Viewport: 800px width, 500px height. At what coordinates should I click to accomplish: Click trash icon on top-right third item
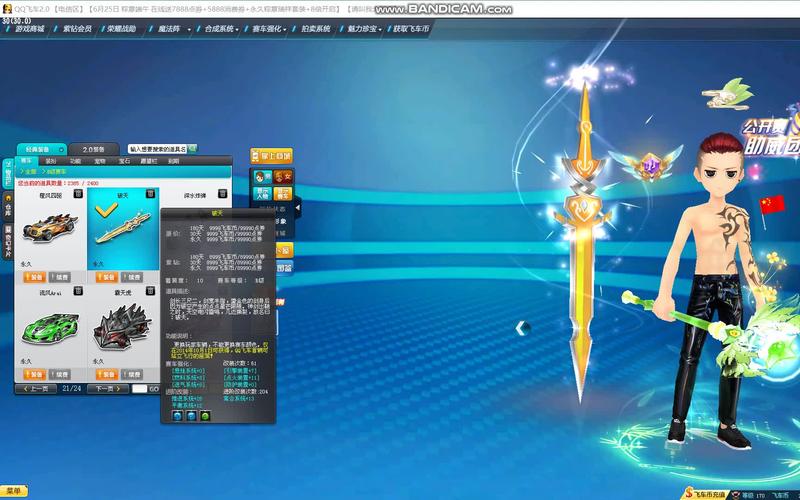point(222,194)
